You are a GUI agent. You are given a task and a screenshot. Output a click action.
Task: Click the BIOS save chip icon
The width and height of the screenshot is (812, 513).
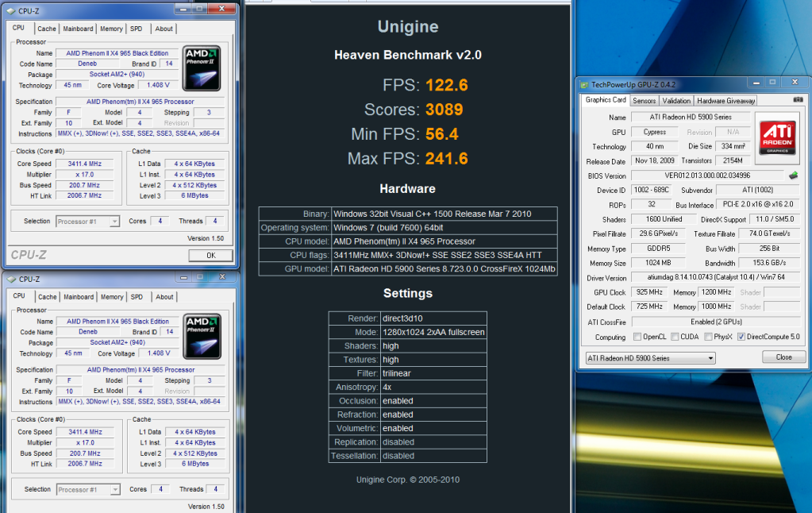pyautogui.click(x=792, y=175)
